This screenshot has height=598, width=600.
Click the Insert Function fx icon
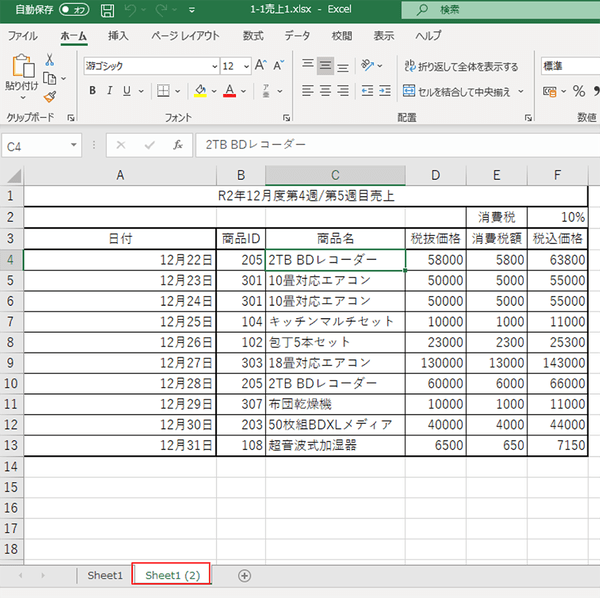pos(178,145)
